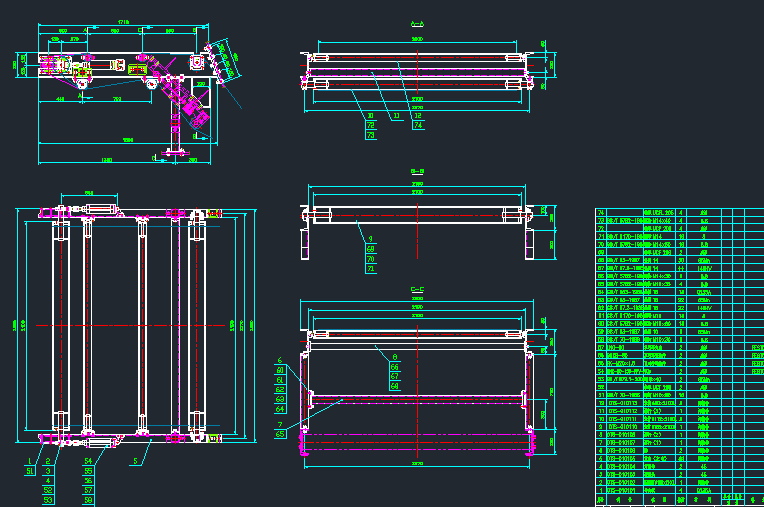Click part balloon number 58
This screenshot has width=764, height=507.
coord(88,500)
